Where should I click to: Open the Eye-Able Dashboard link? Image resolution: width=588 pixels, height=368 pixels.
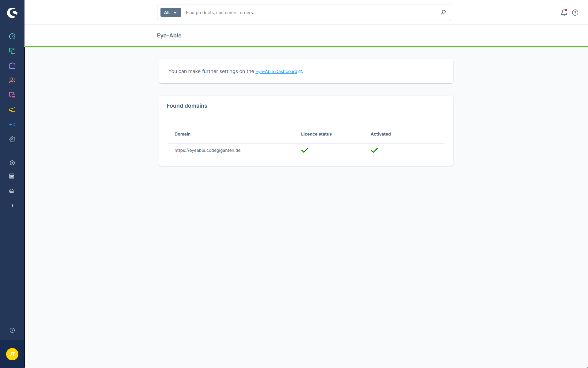(x=276, y=71)
